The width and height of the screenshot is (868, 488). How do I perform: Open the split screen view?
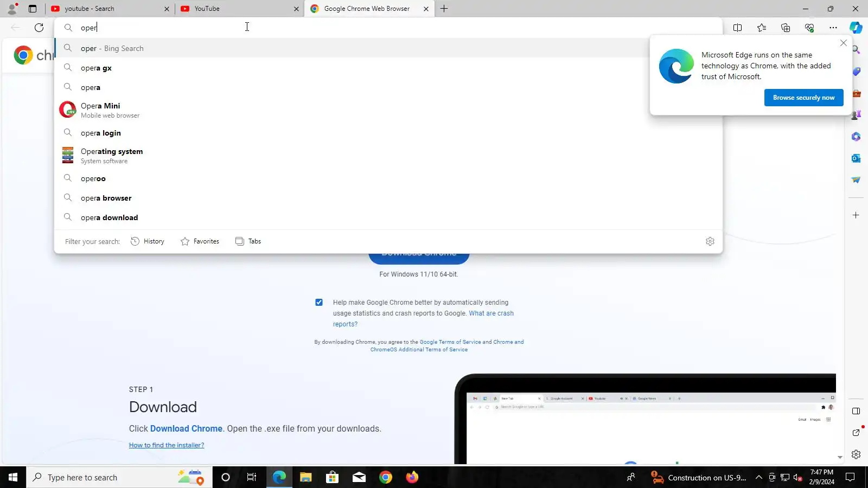point(737,28)
